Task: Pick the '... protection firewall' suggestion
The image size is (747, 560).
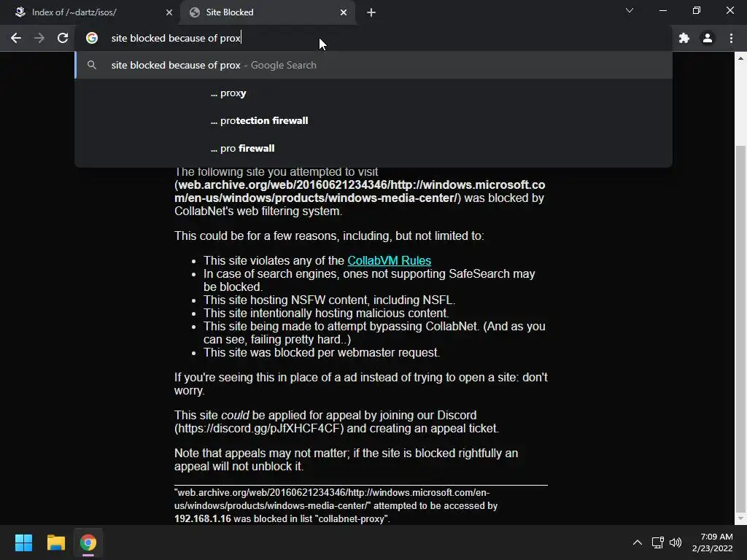Action: (x=373, y=120)
